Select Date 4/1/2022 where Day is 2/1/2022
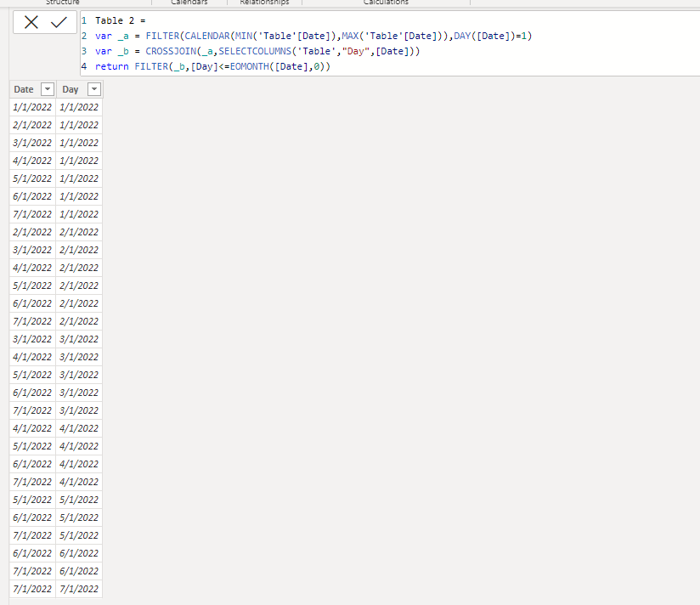Image resolution: width=700 pixels, height=605 pixels. (32, 268)
